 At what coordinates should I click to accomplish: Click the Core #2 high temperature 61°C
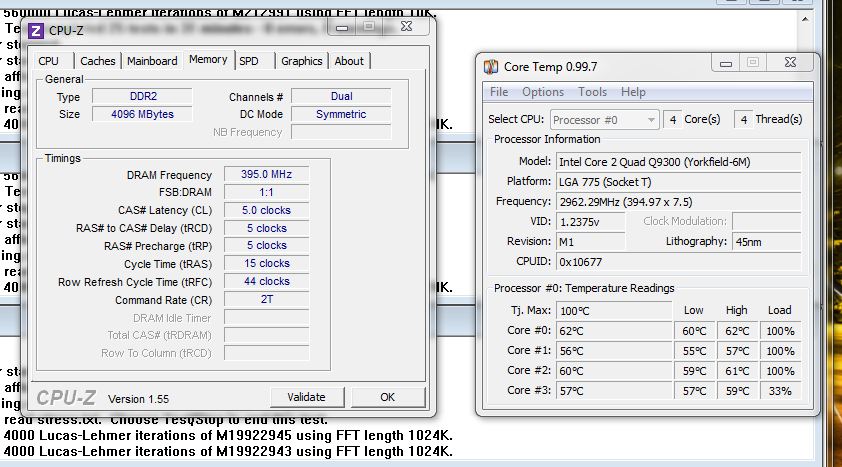pyautogui.click(x=737, y=371)
